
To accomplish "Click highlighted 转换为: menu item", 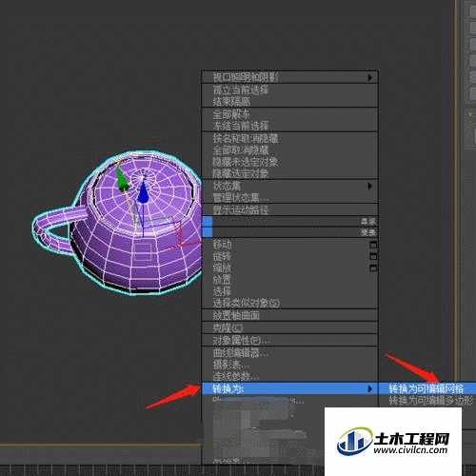I will [x=289, y=388].
